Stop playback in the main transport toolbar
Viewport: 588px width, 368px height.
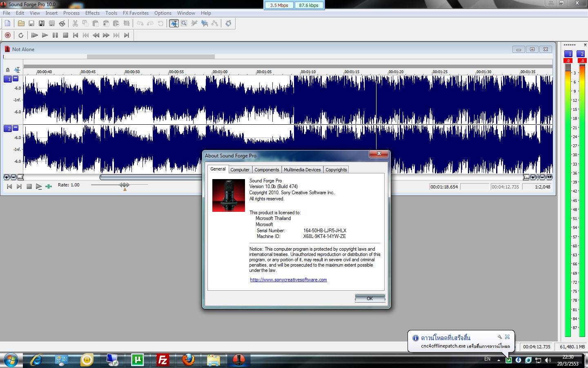[65, 35]
